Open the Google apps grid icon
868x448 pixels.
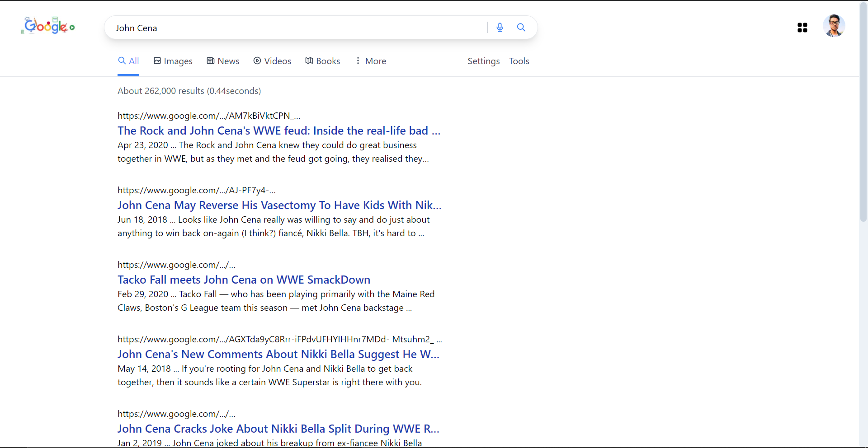click(802, 28)
